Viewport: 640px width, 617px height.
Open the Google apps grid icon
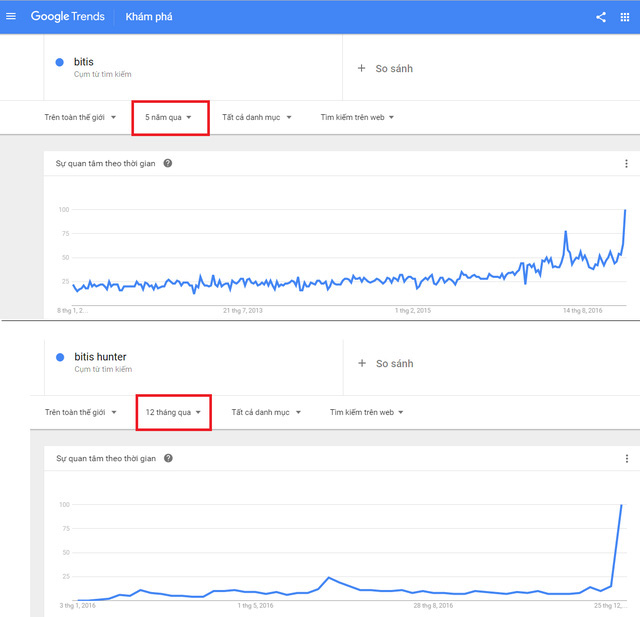pyautogui.click(x=624, y=17)
